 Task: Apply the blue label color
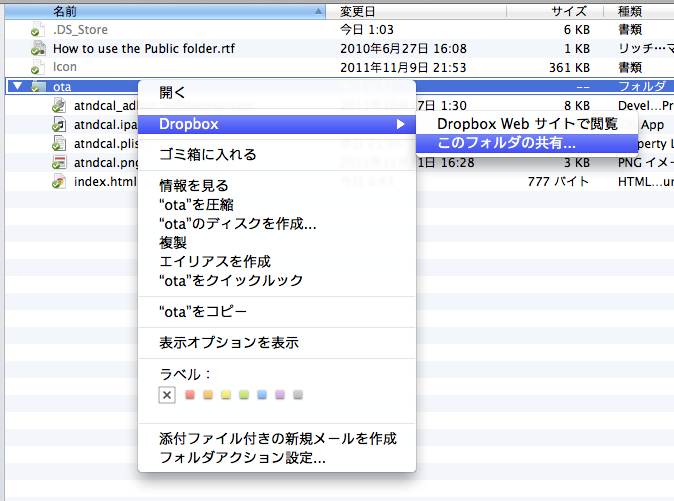point(262,394)
